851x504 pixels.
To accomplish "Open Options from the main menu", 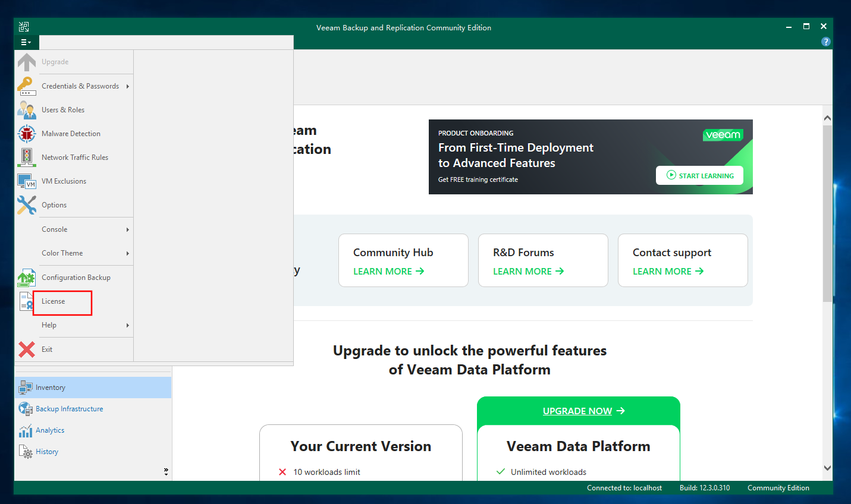I will (74, 205).
